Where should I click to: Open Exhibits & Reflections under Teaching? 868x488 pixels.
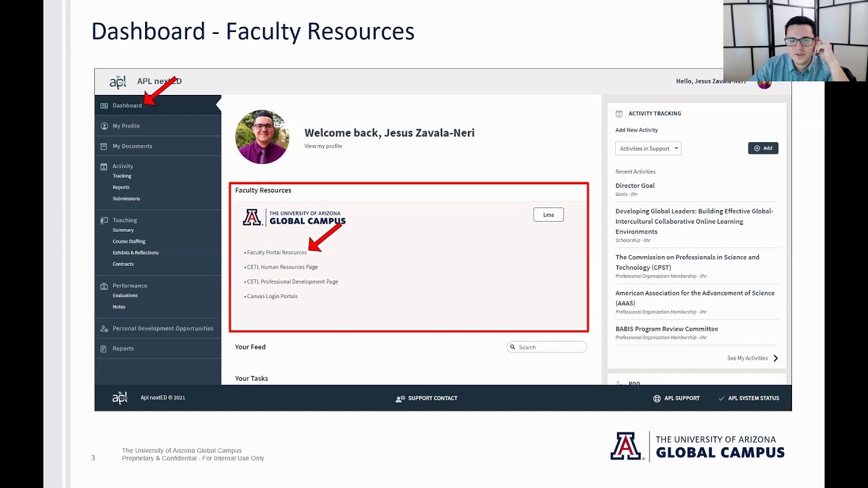[136, 253]
